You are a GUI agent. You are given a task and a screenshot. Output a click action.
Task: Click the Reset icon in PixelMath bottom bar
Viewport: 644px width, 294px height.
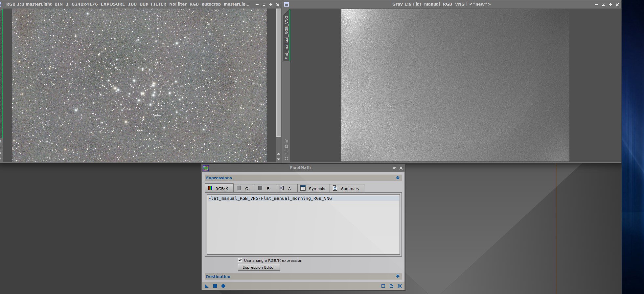pyautogui.click(x=400, y=286)
